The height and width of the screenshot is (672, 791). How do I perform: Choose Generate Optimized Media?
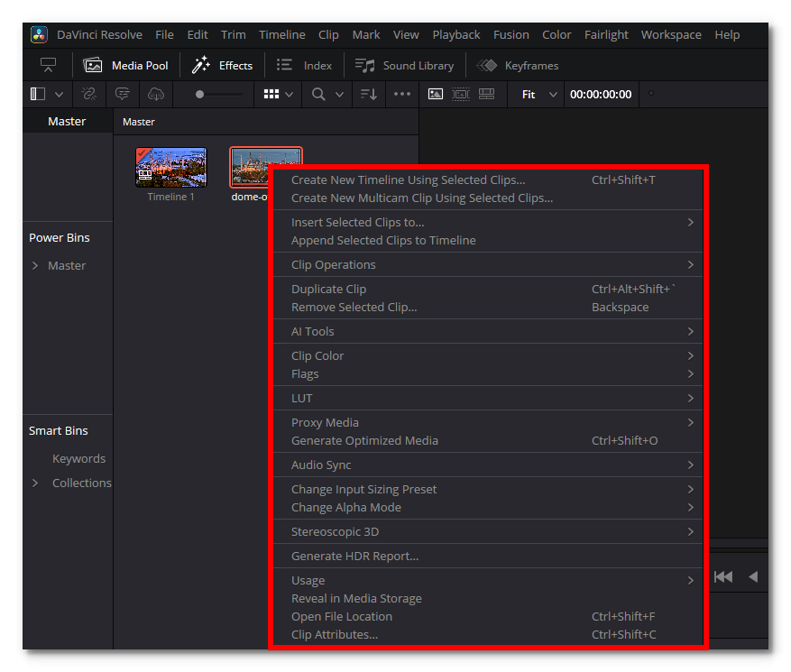(x=488, y=440)
